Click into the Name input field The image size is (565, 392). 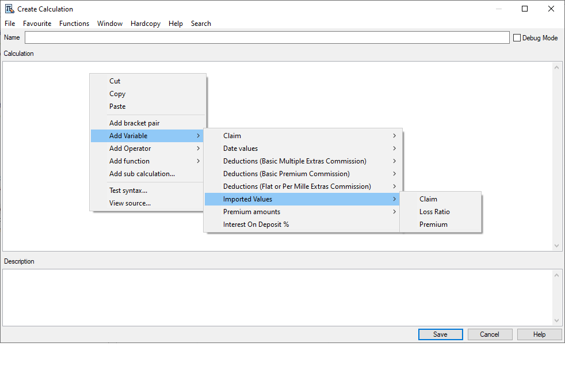[x=267, y=37]
